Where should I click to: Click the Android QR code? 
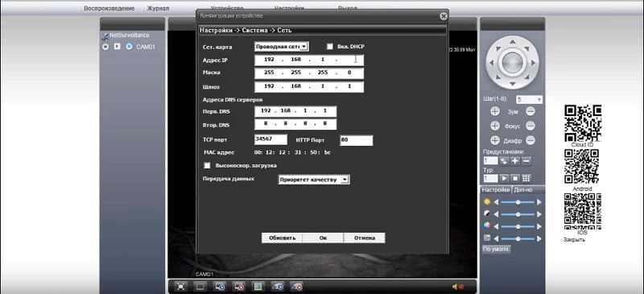[x=581, y=166]
